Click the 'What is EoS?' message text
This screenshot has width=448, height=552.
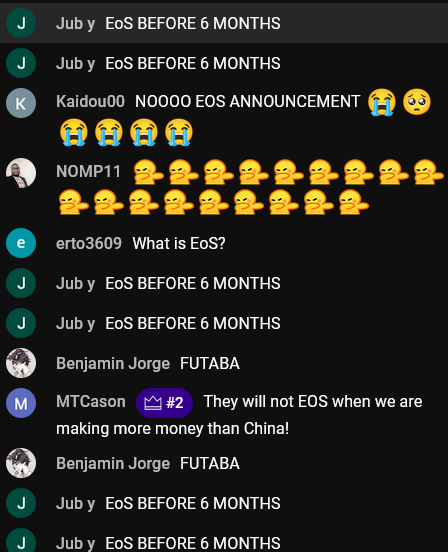179,243
